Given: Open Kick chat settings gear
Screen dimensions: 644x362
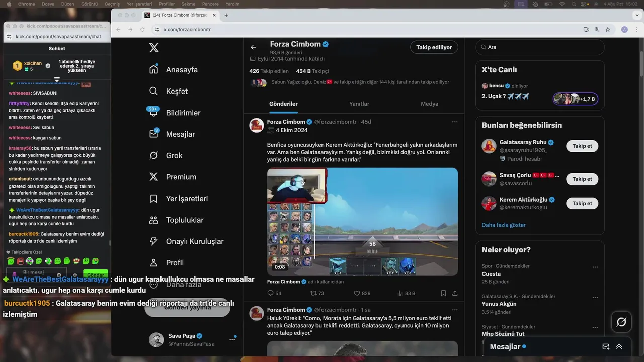Looking at the screenshot, I should [75, 275].
